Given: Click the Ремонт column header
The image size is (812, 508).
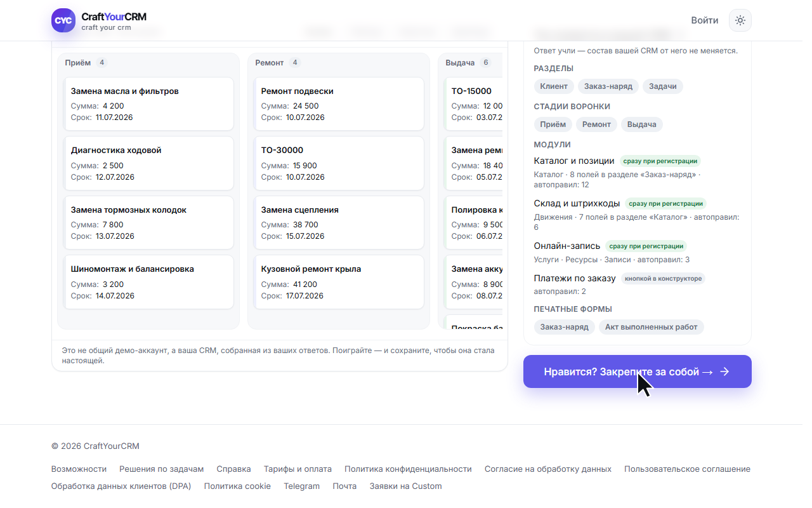Looking at the screenshot, I should click(269, 63).
